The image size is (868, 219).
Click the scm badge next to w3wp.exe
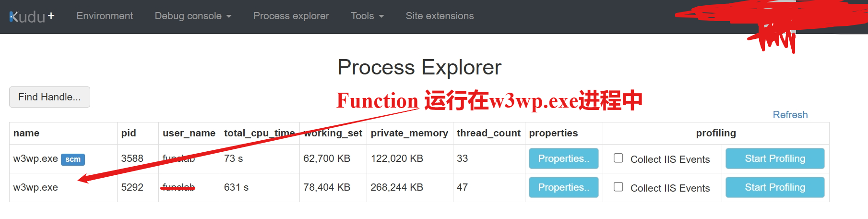(73, 159)
